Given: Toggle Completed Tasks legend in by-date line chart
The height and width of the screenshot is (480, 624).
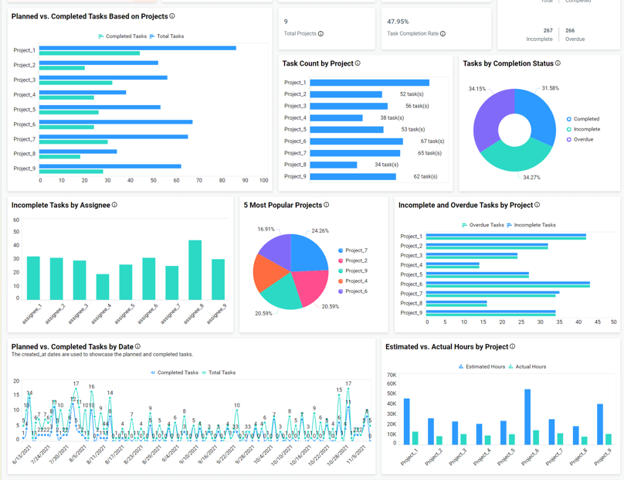Looking at the screenshot, I should pyautogui.click(x=174, y=373).
